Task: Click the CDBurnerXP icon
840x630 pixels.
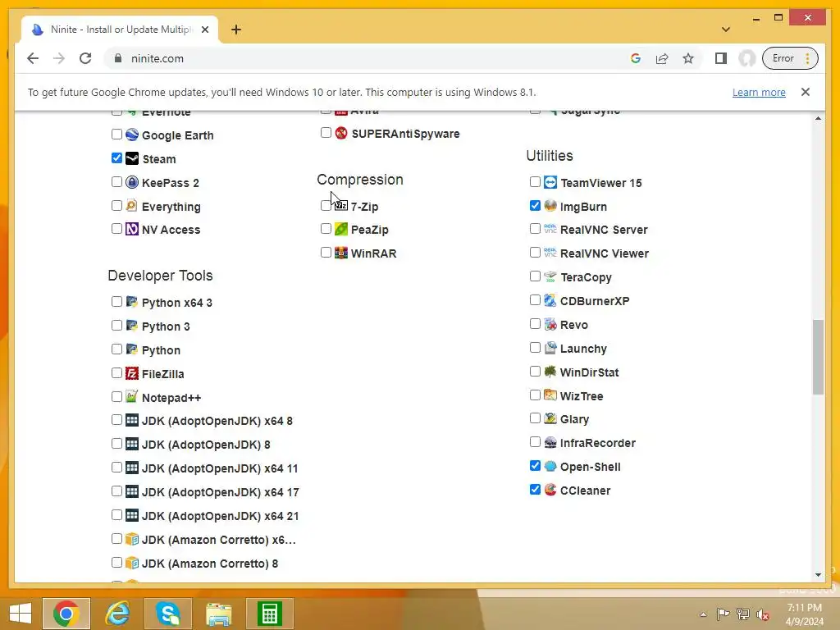Action: pyautogui.click(x=550, y=300)
